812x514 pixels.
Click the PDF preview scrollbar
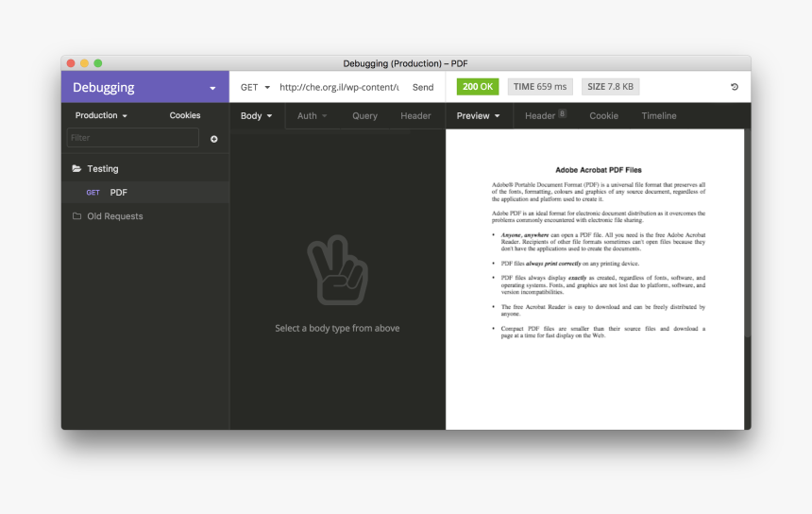[x=747, y=233]
